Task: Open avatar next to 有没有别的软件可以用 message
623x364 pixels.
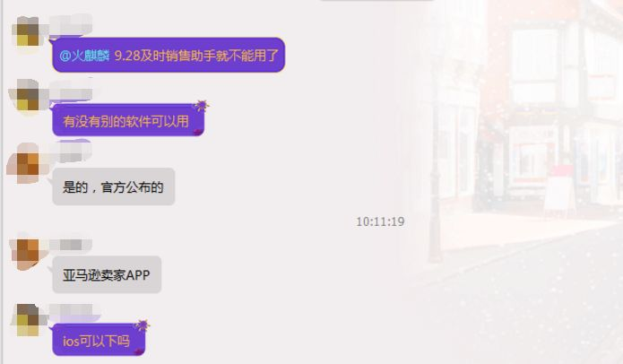Action: pyautogui.click(x=27, y=96)
